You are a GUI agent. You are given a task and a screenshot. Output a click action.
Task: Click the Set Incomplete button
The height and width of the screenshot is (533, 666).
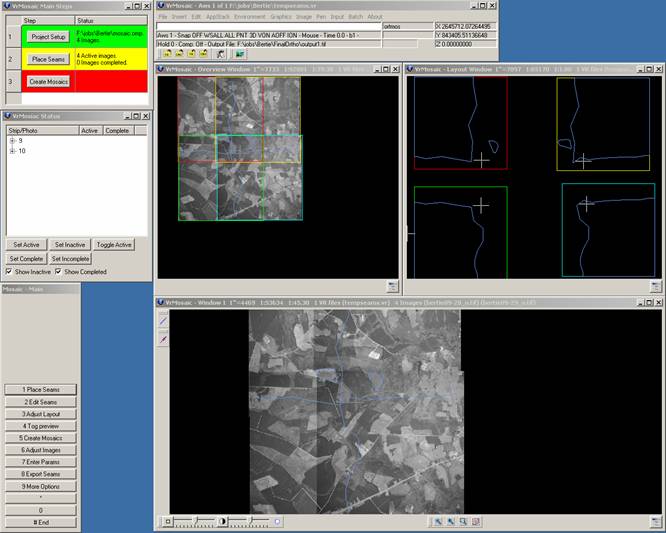click(x=70, y=259)
